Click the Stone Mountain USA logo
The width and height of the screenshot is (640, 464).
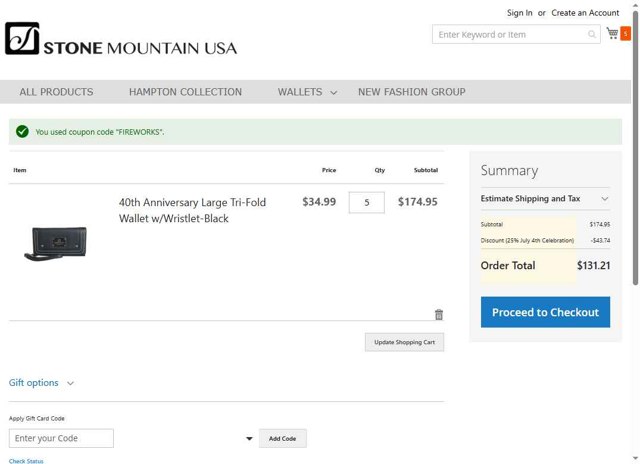[121, 39]
